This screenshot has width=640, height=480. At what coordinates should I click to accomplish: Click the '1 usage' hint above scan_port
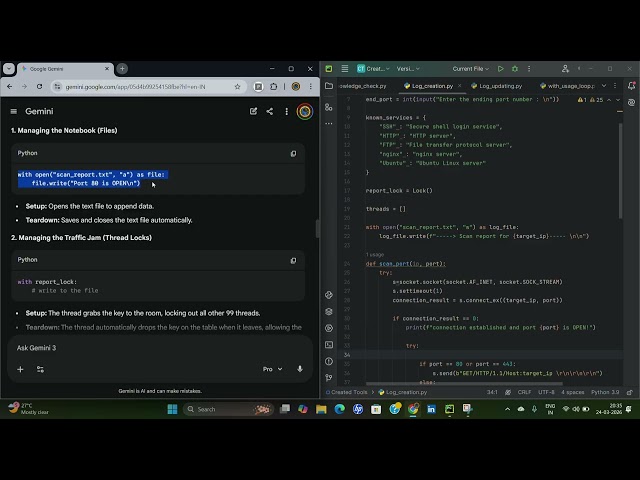click(x=375, y=255)
